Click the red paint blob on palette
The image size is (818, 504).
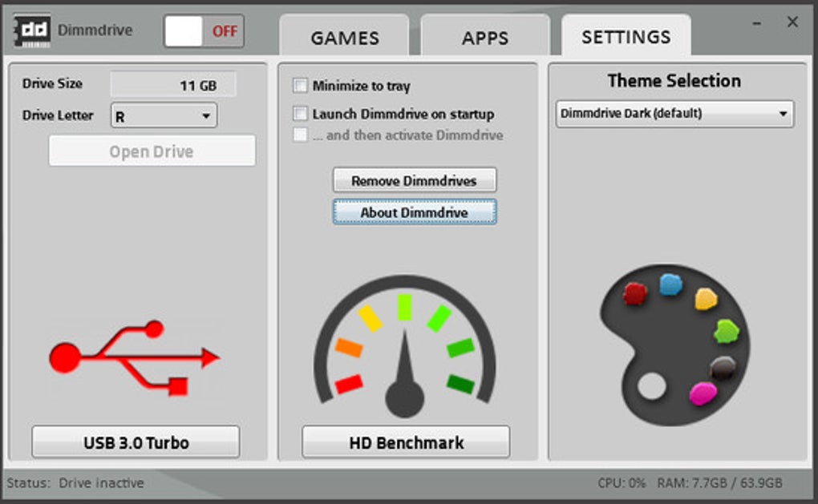click(635, 294)
